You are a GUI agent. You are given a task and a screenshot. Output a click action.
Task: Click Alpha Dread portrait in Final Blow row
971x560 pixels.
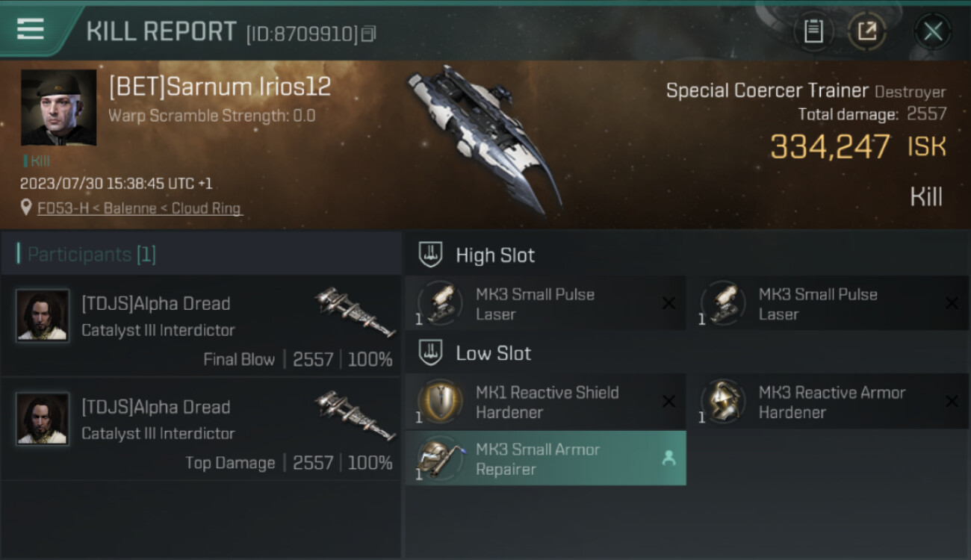pyautogui.click(x=43, y=315)
